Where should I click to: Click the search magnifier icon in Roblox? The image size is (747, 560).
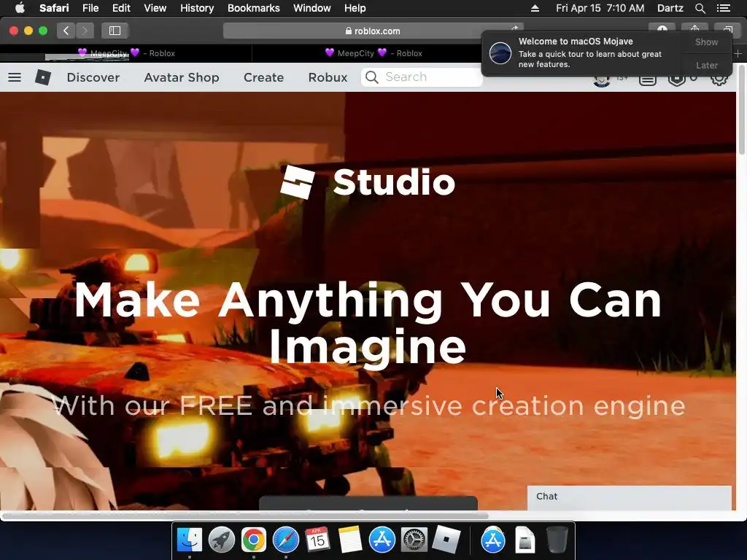pyautogui.click(x=372, y=77)
